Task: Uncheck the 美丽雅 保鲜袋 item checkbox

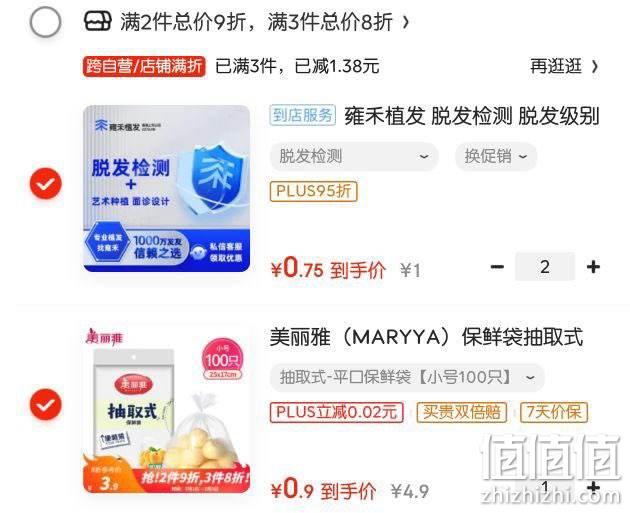Action: click(46, 405)
